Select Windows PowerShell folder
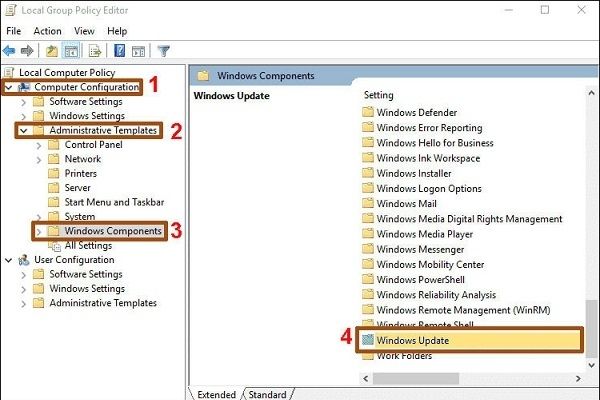 [x=421, y=279]
